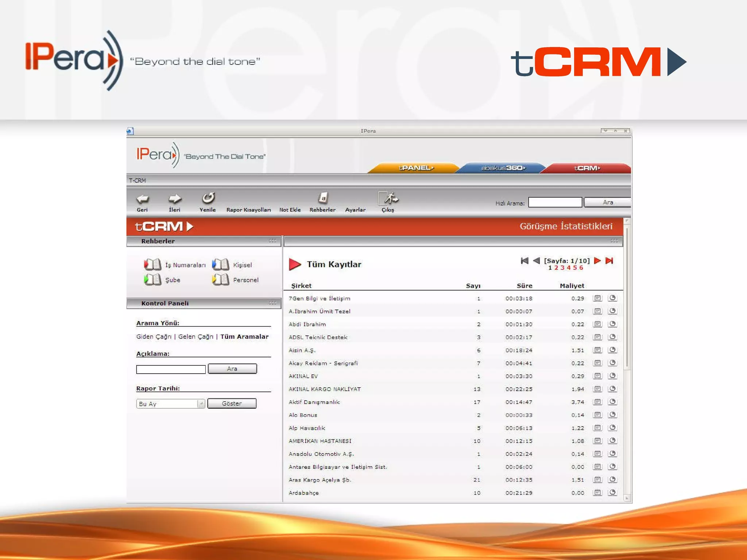Open the Personel directory book icon
Viewport: 747px width, 560px height.
pyautogui.click(x=221, y=280)
